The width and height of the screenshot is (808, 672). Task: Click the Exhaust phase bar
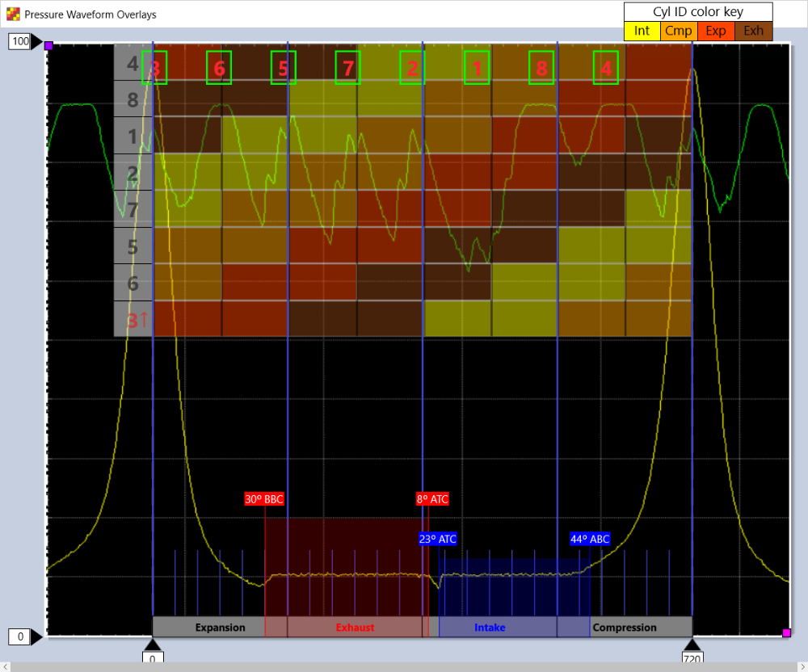355,628
